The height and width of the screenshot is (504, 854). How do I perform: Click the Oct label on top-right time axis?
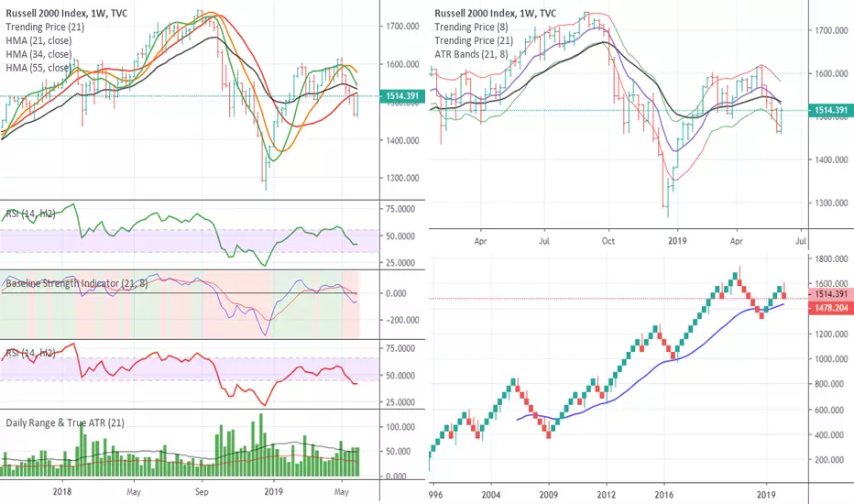608,241
